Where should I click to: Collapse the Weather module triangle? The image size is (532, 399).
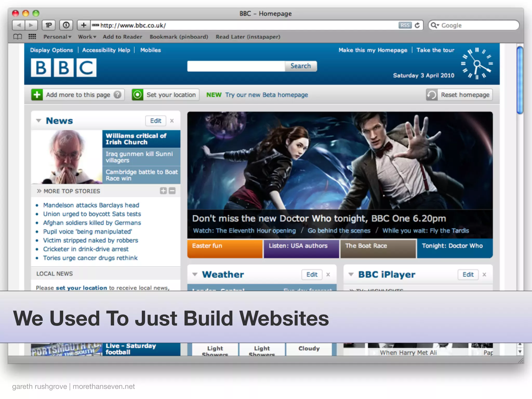195,274
